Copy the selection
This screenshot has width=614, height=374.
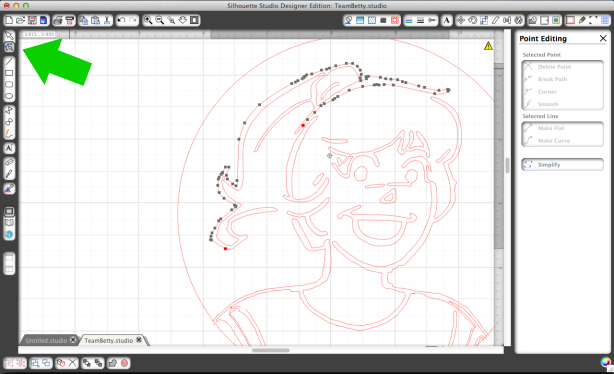click(83, 20)
